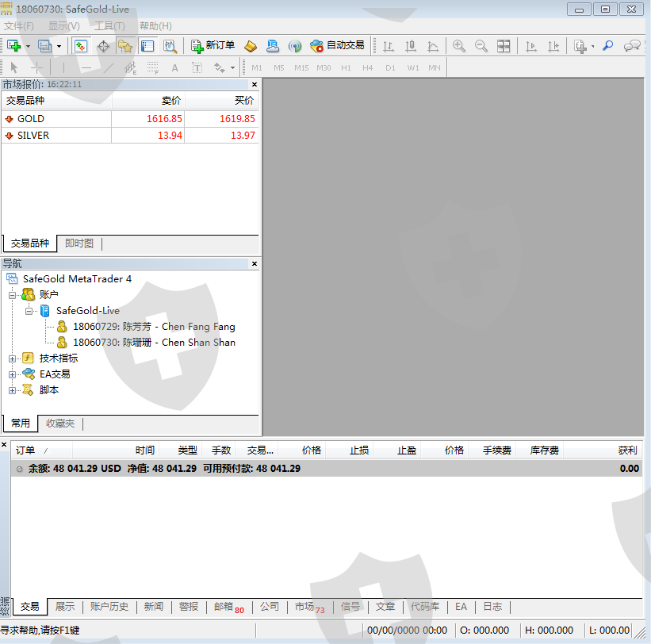Viewport: 651px width, 644px height.
Task: Select the D1 timeframe button
Action: [390, 67]
